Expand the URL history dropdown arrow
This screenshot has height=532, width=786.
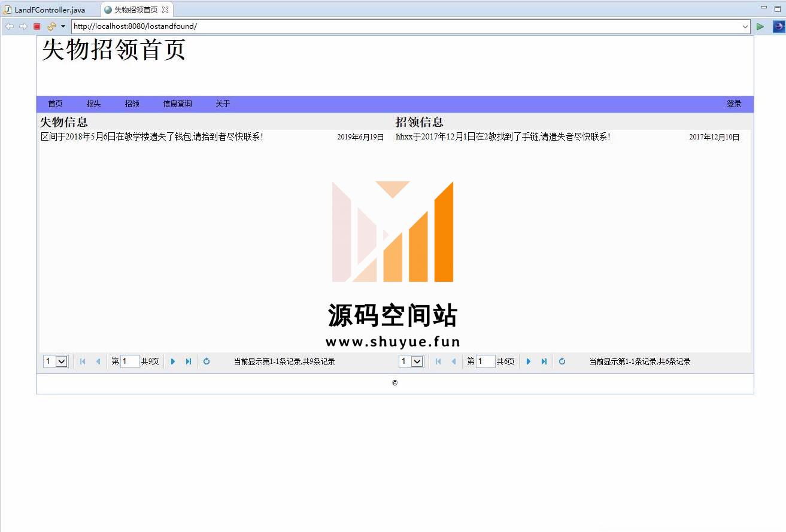click(745, 26)
